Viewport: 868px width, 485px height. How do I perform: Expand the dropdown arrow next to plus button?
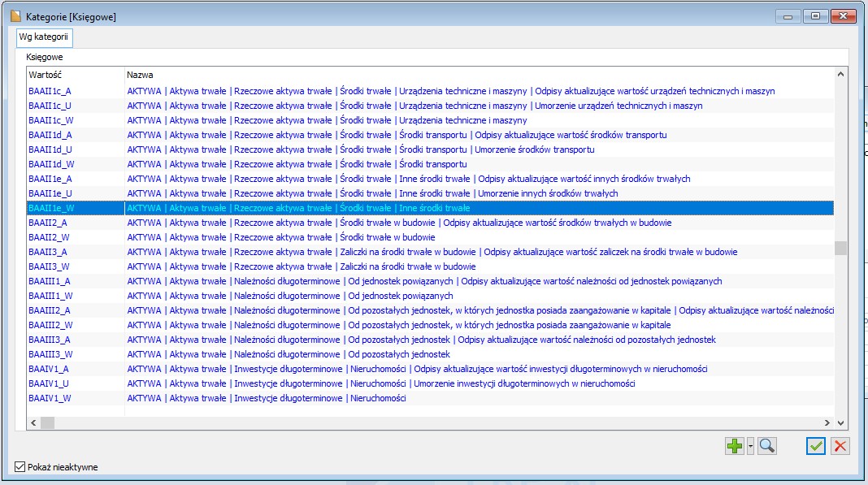pyautogui.click(x=750, y=446)
